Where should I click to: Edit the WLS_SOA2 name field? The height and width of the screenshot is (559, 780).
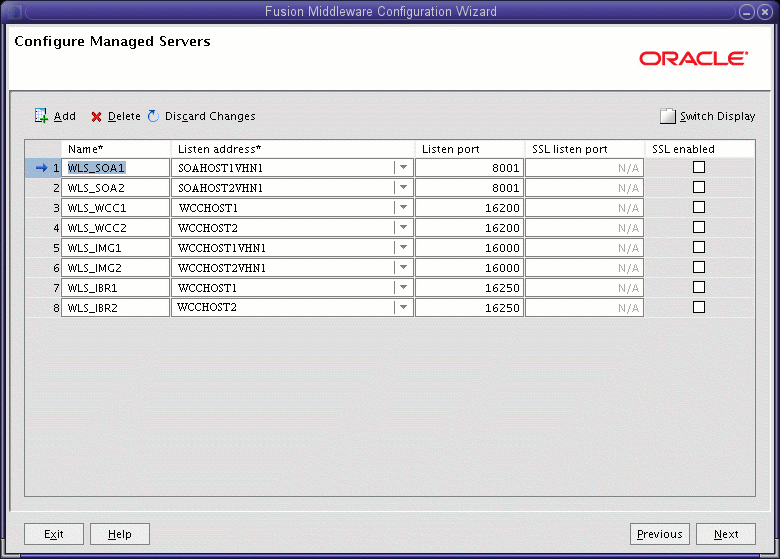pyautogui.click(x=115, y=188)
